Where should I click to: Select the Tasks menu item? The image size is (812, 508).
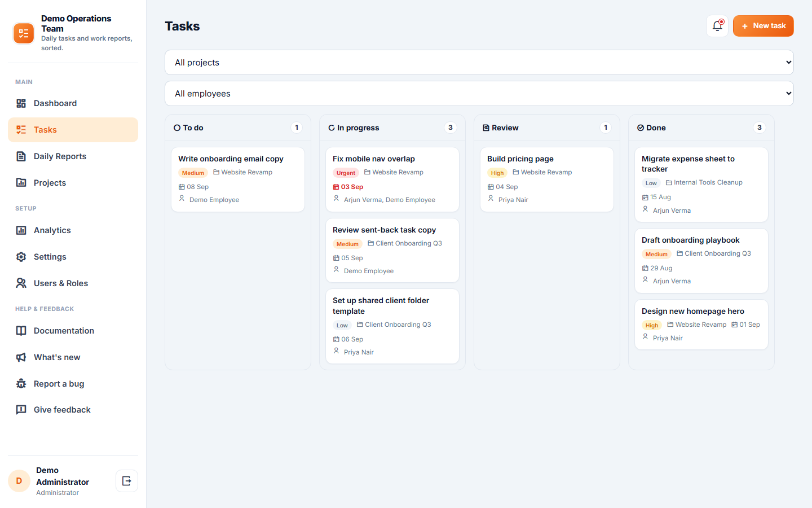73,130
